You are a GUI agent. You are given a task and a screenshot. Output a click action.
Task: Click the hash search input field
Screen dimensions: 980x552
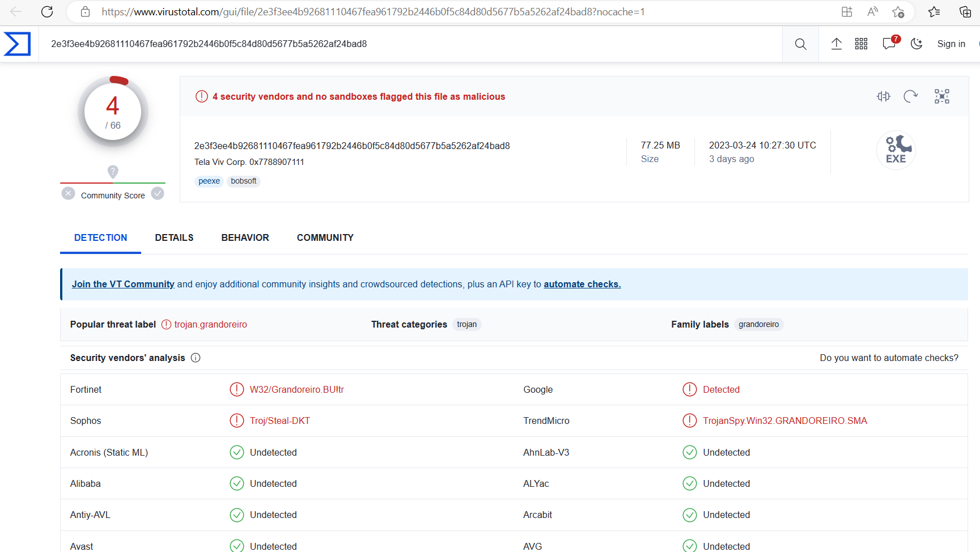click(x=397, y=44)
